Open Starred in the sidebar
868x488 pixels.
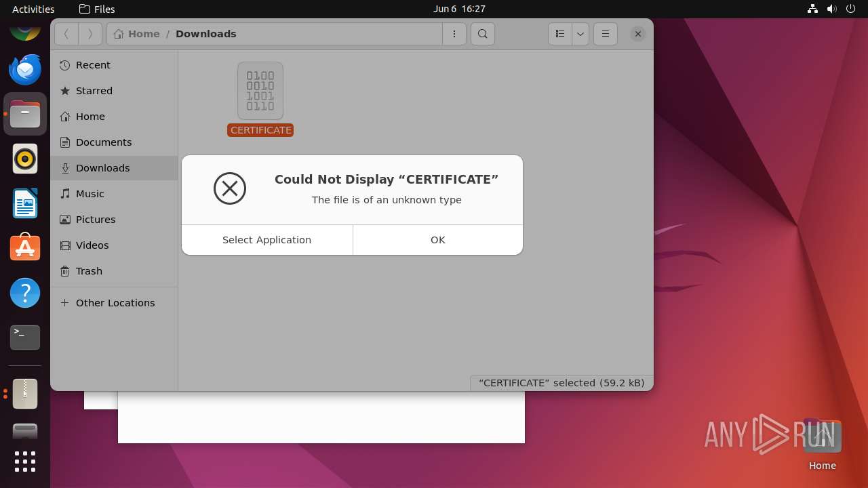point(114,91)
